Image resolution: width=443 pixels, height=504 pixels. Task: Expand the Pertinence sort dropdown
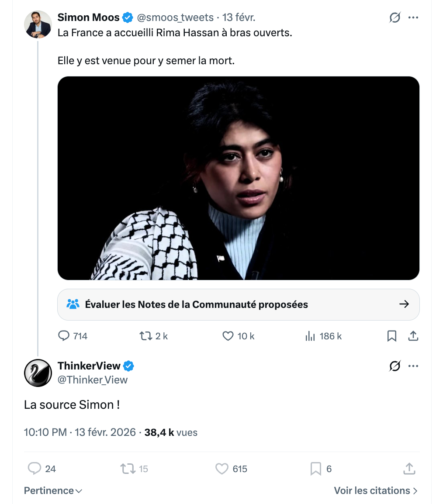[x=53, y=490]
